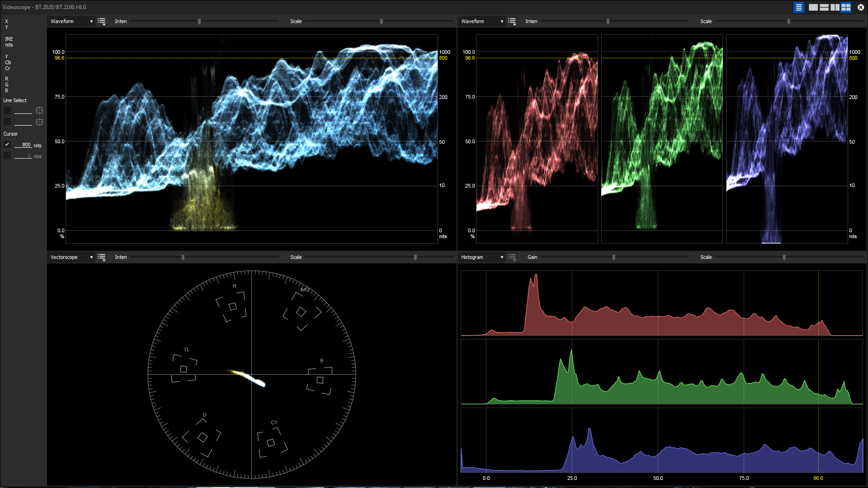Screen dimensions: 868x488
Task: Open options menu for top-left Waveform panel
Action: coord(102,21)
